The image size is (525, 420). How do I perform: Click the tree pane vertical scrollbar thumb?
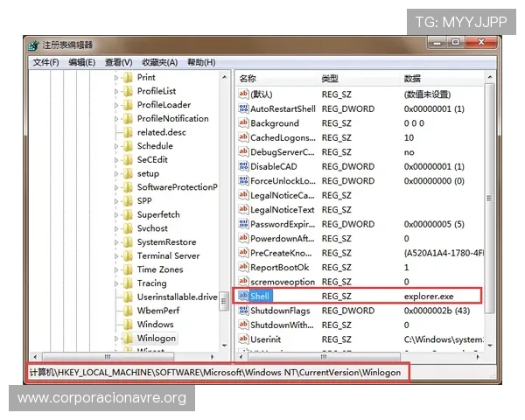coord(224,301)
